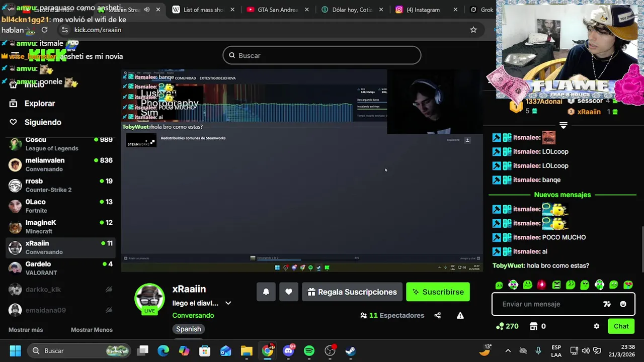Close the Instagram browser tab
This screenshot has width=644, height=362.
455,10
